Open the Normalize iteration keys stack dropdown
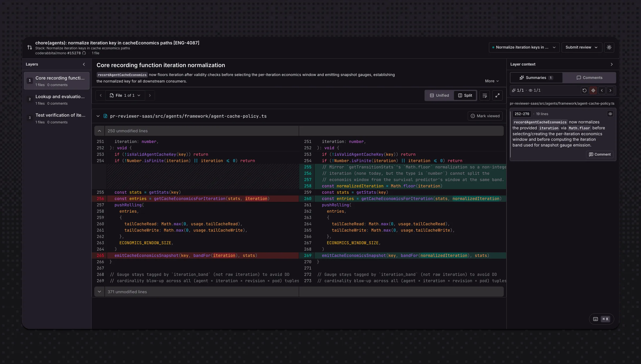The height and width of the screenshot is (364, 641). coord(524,47)
